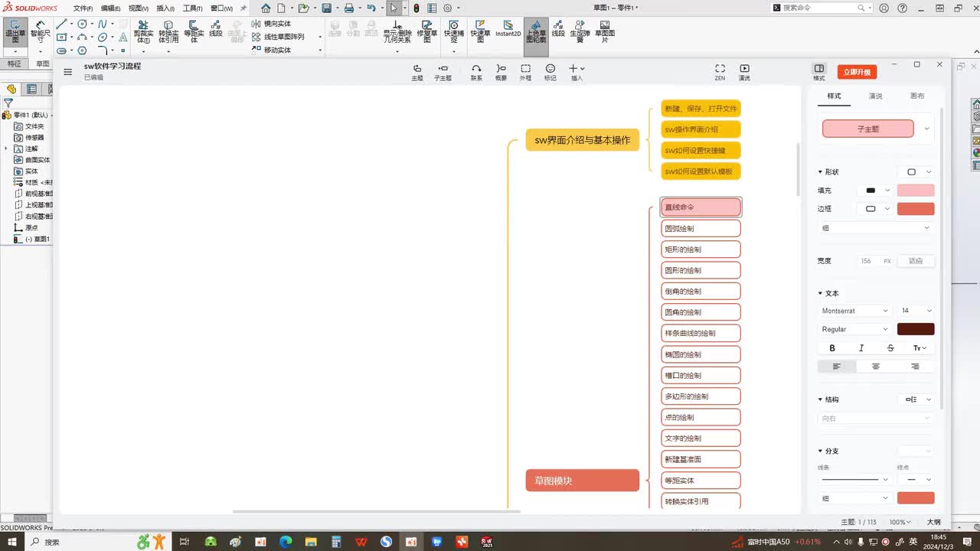The width and height of the screenshot is (980, 551).
Task: Pick the pink fill color swatch
Action: click(916, 191)
